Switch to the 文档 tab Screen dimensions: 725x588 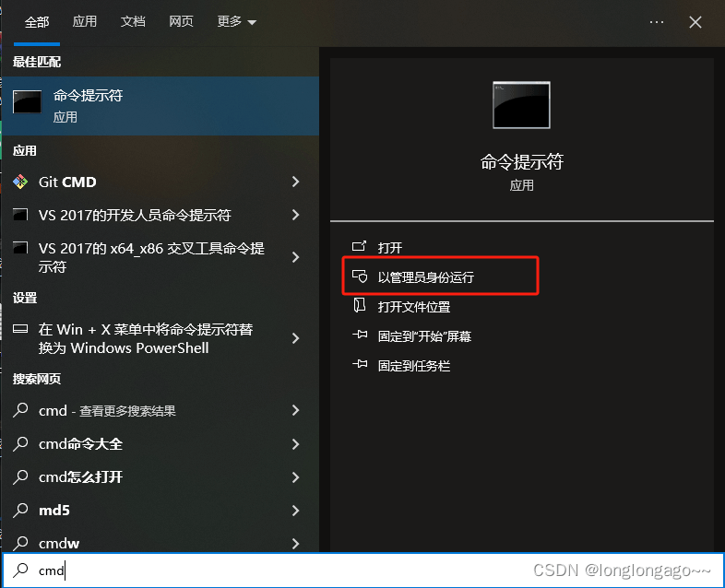click(x=133, y=21)
